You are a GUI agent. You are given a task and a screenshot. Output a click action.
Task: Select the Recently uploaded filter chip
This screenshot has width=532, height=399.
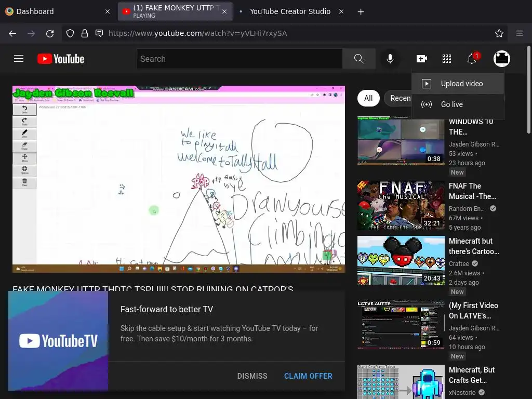(x=398, y=98)
